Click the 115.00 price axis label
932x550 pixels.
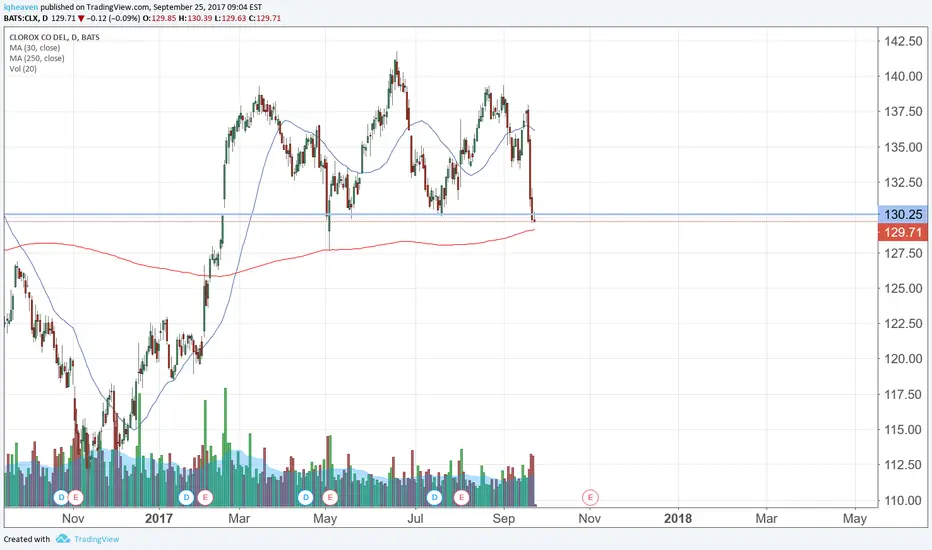903,429
